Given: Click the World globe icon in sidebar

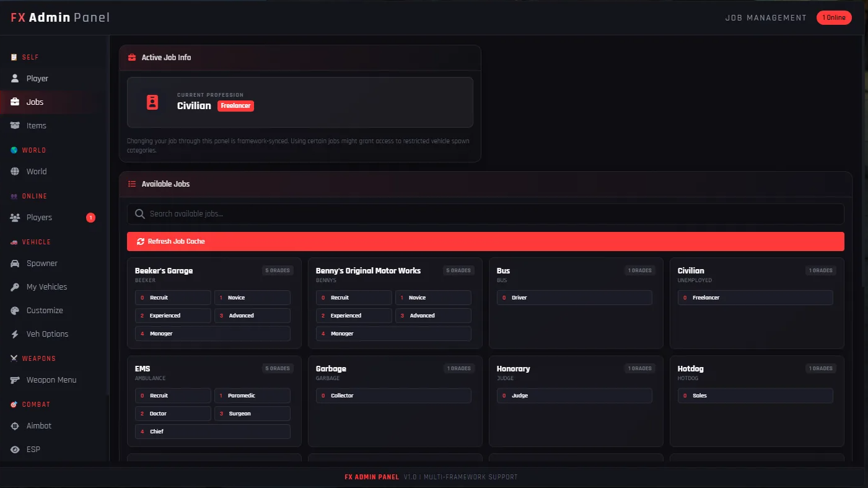Looking at the screenshot, I should click(x=15, y=172).
